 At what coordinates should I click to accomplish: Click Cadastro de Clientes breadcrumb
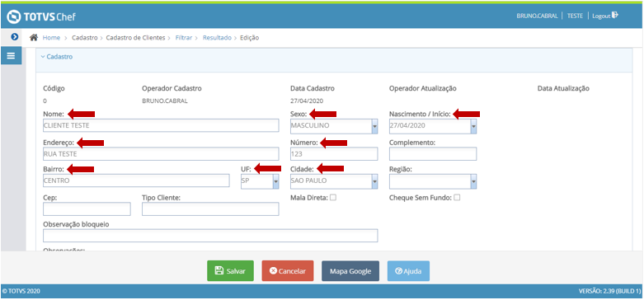tap(135, 38)
